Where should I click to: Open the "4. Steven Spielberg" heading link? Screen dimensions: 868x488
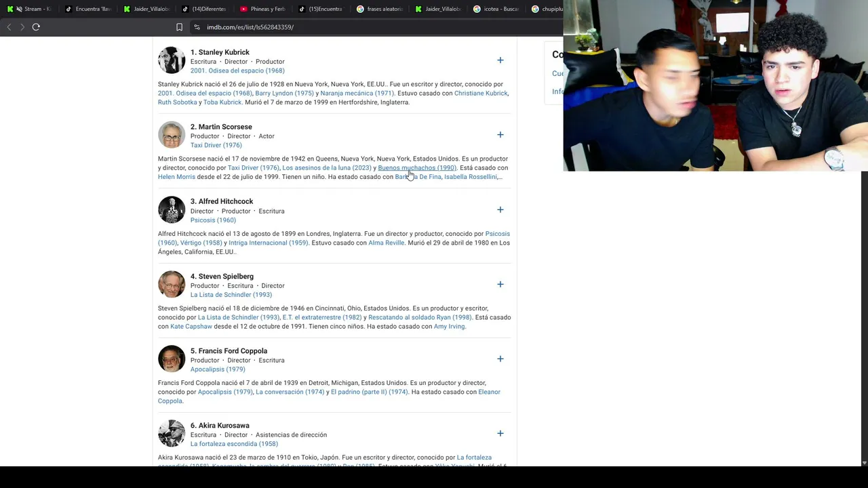click(222, 277)
